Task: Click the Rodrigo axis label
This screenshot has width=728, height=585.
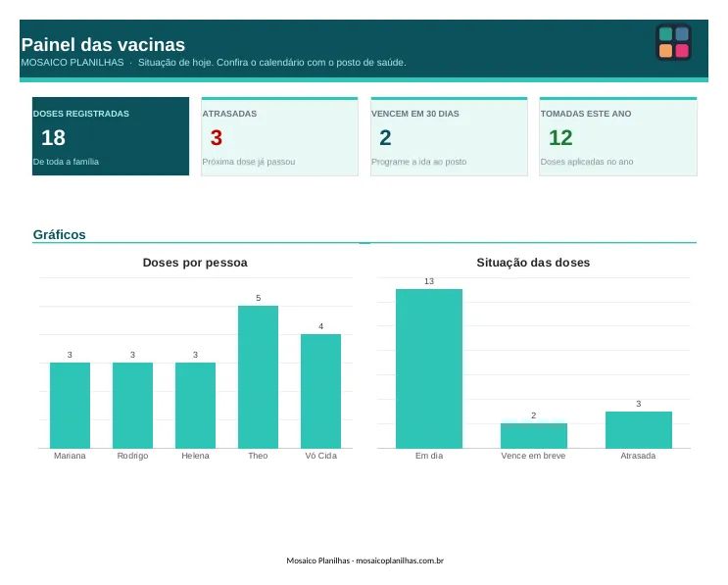Action: [133, 456]
